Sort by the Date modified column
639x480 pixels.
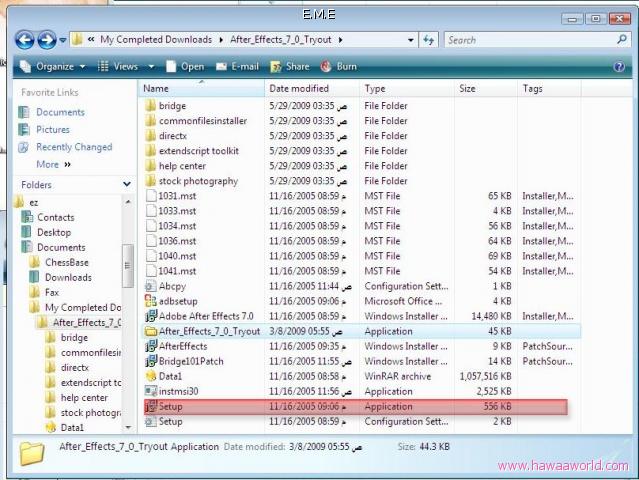pos(298,89)
